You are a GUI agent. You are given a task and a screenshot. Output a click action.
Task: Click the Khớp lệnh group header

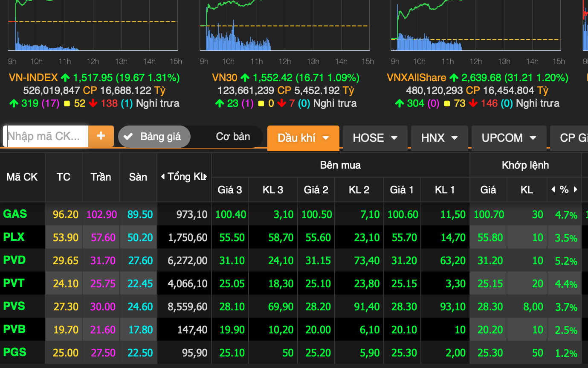(525, 165)
